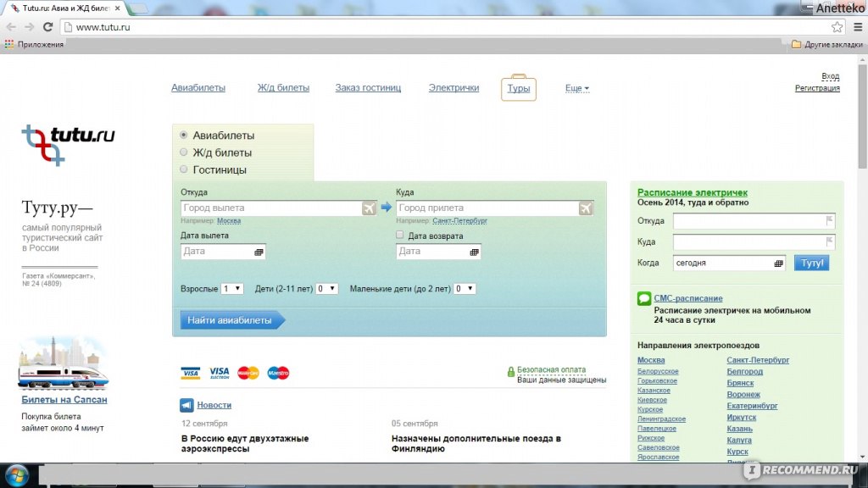Viewport: 868px width, 488px height.
Task: Click the MasterCard logo
Action: [x=248, y=373]
